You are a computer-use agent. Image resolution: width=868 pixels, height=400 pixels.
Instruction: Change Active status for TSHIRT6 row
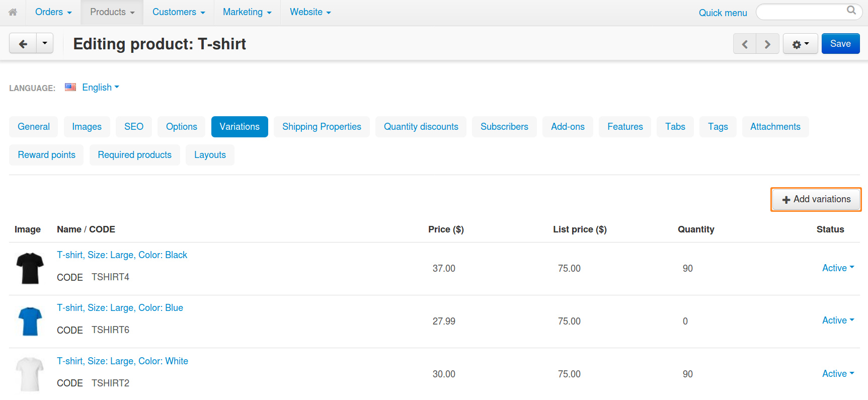pos(838,321)
